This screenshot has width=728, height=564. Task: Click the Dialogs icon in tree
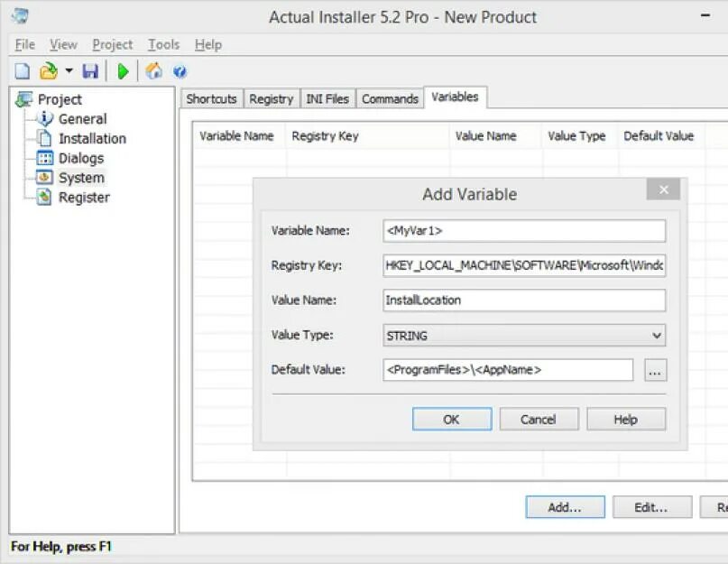pos(45,158)
